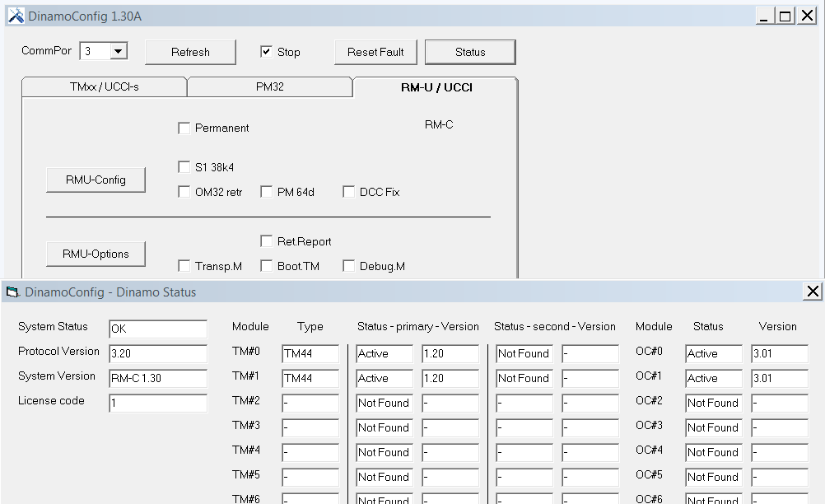The width and height of the screenshot is (825, 504).
Task: Open the PM32 tab
Action: (270, 86)
